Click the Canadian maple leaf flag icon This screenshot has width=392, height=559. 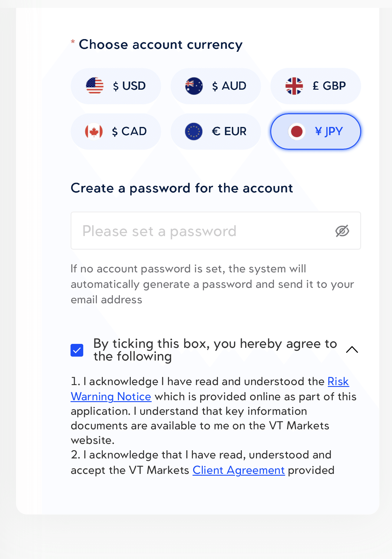click(x=94, y=131)
